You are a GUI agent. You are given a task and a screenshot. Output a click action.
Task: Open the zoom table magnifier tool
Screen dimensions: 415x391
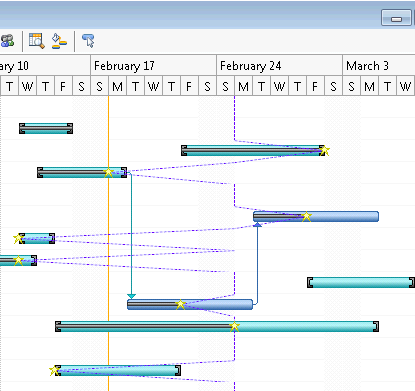(x=36, y=41)
